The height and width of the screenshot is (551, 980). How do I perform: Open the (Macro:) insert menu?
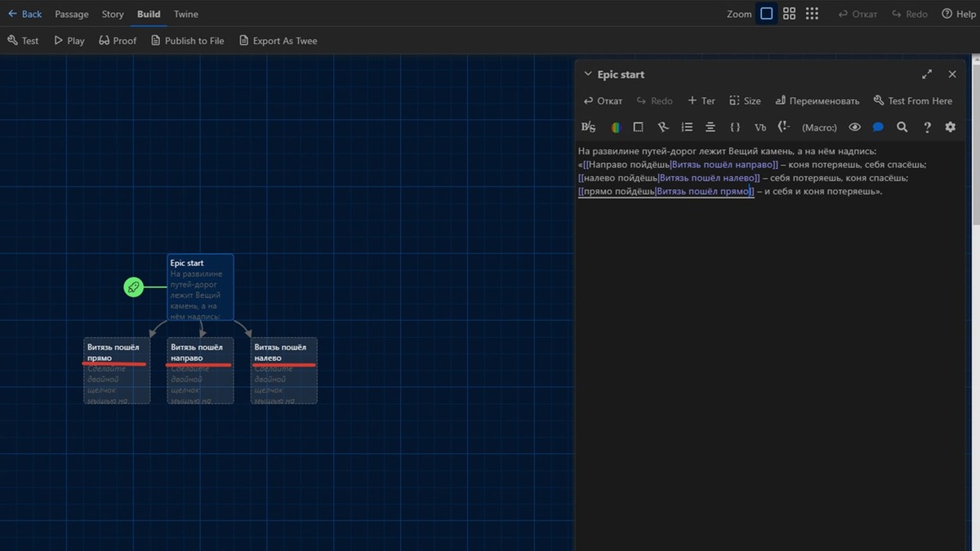819,127
